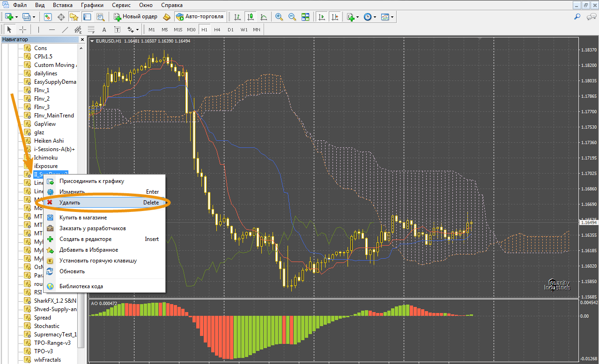Screen dimensions: 599x364
Task: Click the Zoom In magnifier icon
Action: (x=279, y=17)
